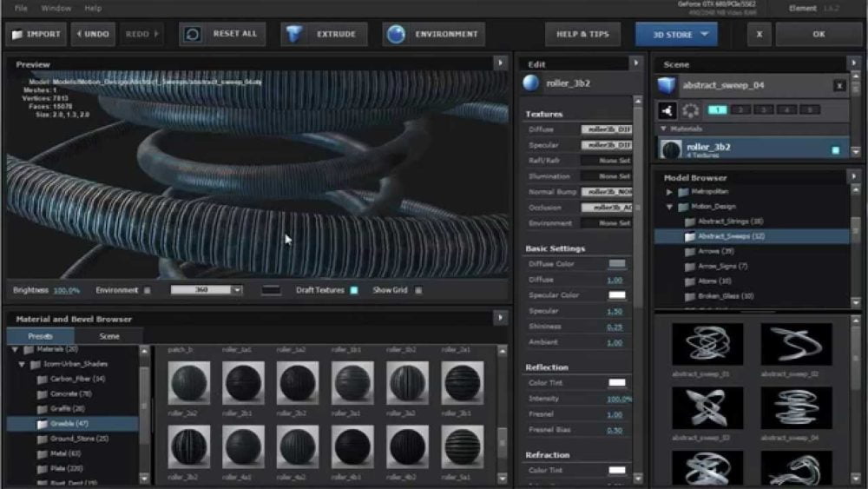
Task: Open the Window menu
Action: [56, 9]
